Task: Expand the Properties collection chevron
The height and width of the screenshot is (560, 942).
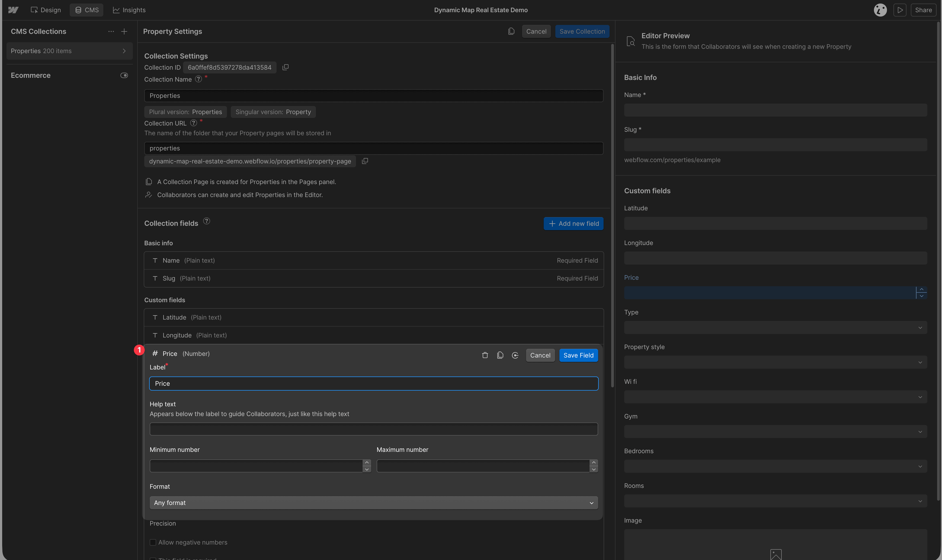Action: (x=124, y=51)
